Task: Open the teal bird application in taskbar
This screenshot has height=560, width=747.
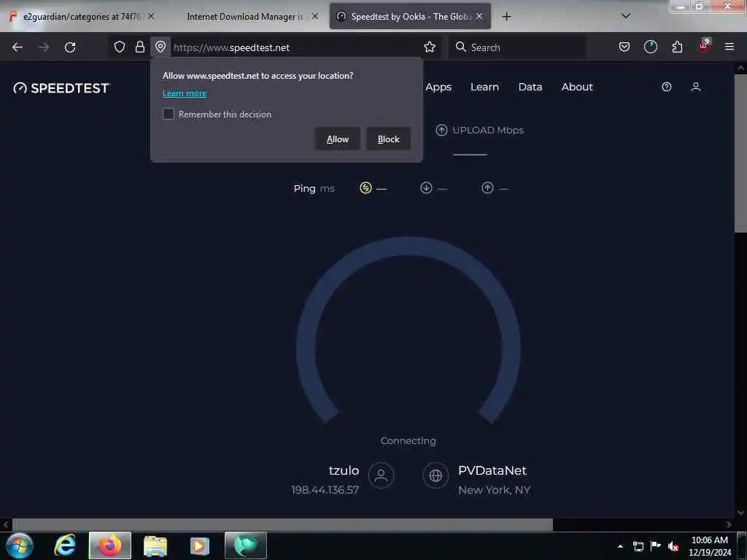Action: (246, 545)
